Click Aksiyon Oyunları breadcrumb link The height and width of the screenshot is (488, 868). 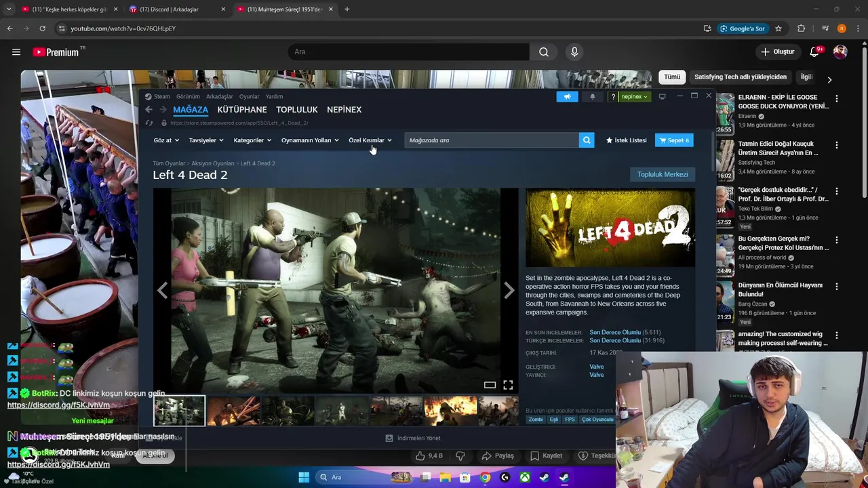(213, 163)
